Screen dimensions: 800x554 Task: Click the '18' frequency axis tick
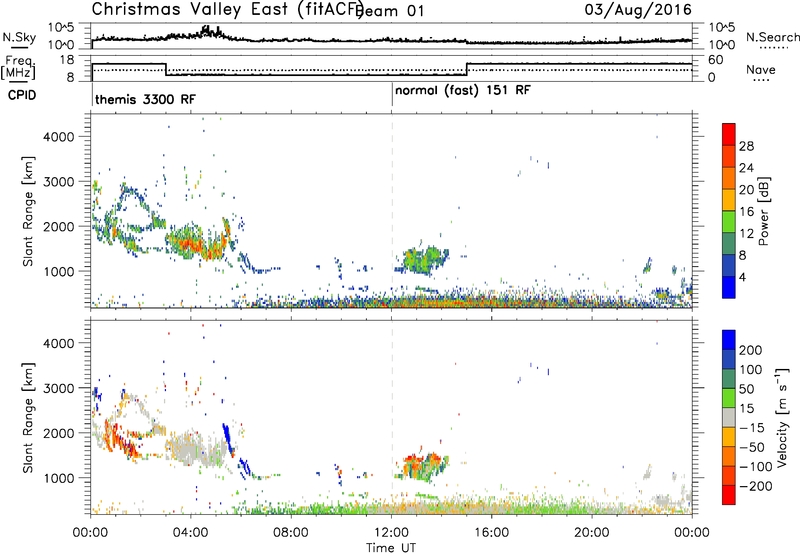tap(67, 60)
